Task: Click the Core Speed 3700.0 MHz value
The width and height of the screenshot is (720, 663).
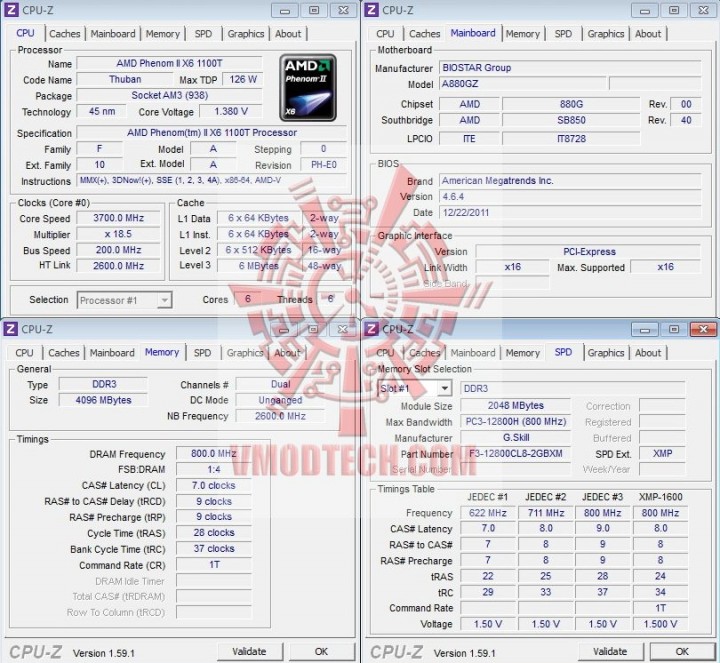Action: click(118, 218)
